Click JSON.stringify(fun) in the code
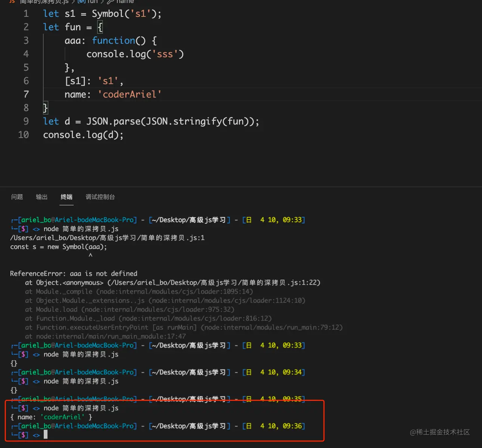The height and width of the screenshot is (448, 482). coord(197,122)
